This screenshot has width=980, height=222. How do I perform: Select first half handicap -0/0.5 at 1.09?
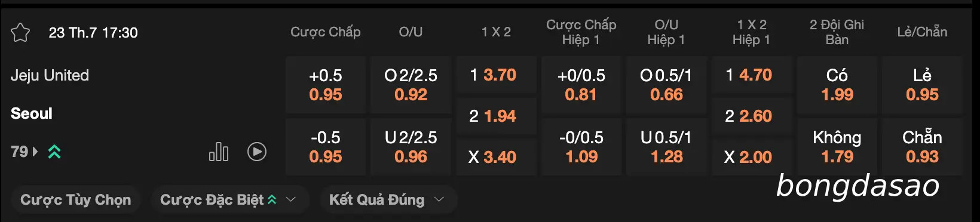[581, 147]
